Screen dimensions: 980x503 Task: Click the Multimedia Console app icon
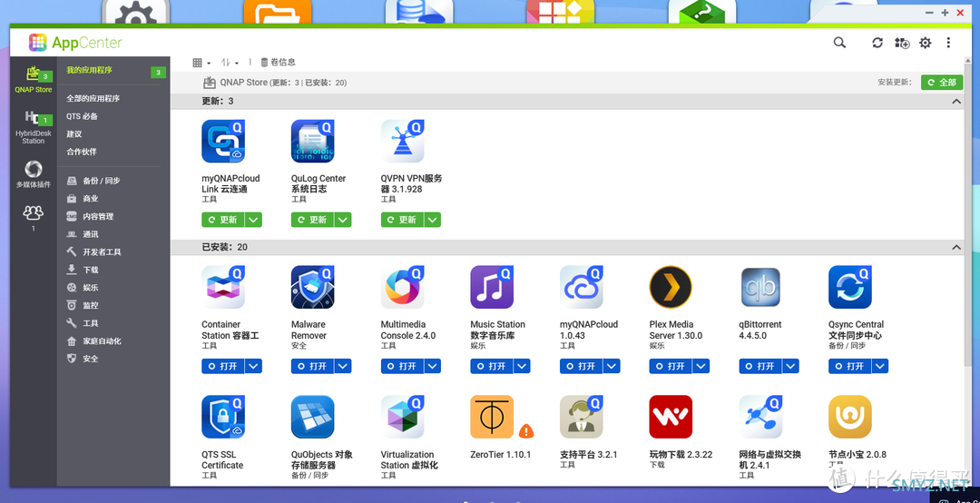click(x=403, y=287)
